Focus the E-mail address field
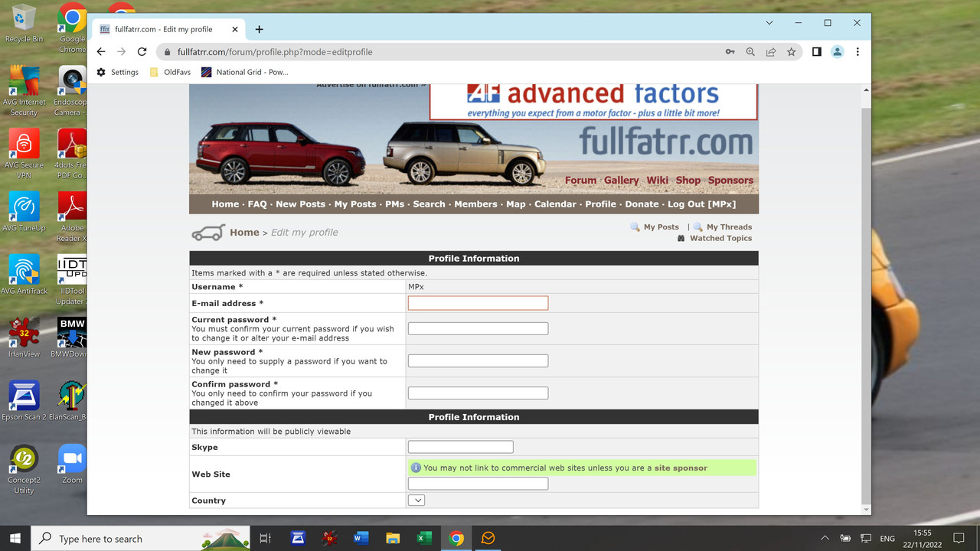This screenshot has height=551, width=980. click(478, 303)
